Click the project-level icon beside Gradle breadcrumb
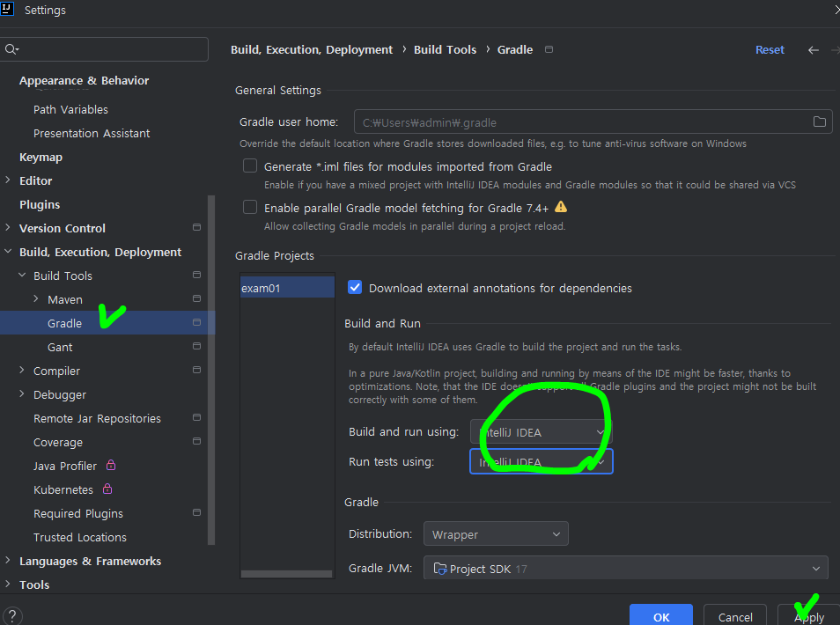Viewport: 840px width, 625px height. pyautogui.click(x=549, y=49)
